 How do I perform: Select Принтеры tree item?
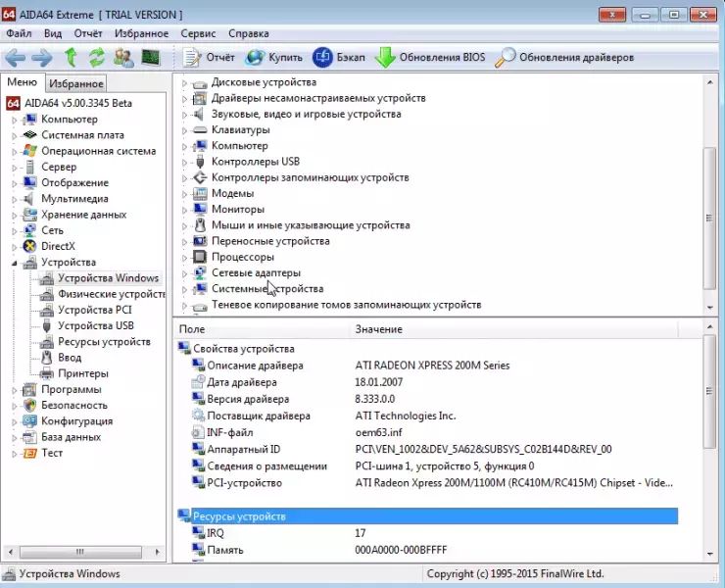pyautogui.click(x=82, y=373)
